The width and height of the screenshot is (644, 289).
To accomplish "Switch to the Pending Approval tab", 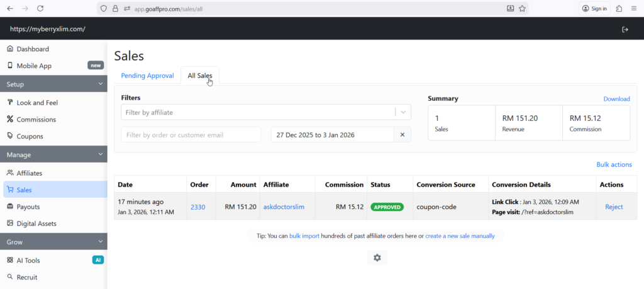I will pos(147,76).
